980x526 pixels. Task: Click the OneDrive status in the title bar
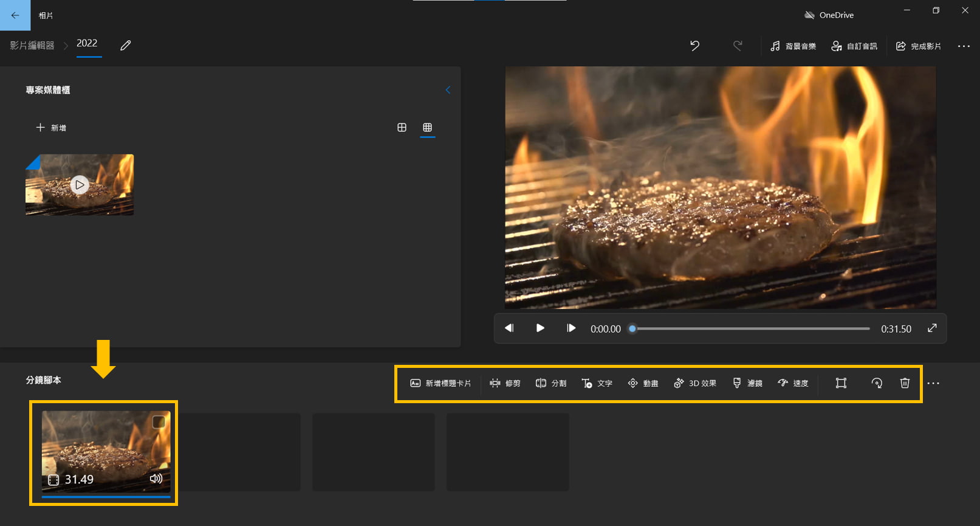point(829,15)
